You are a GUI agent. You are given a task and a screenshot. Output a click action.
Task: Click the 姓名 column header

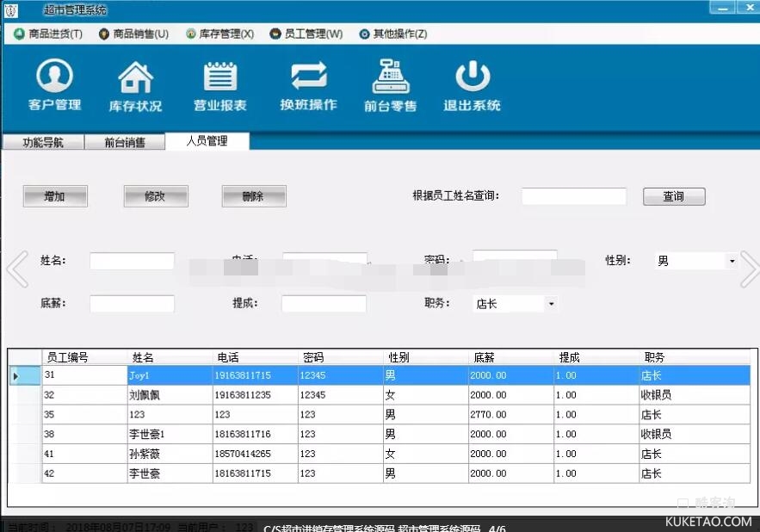[x=170, y=357]
